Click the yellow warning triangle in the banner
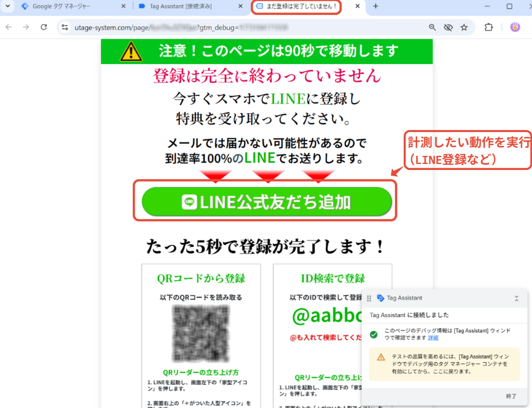 click(x=131, y=52)
